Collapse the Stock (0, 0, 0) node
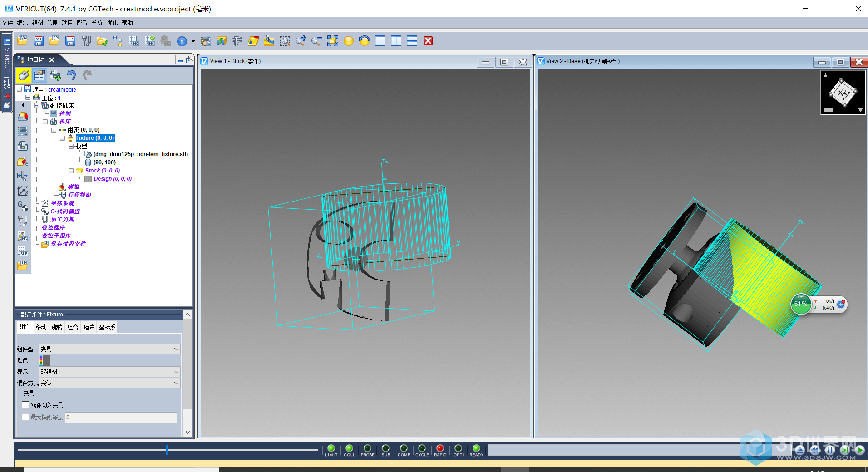 point(71,171)
